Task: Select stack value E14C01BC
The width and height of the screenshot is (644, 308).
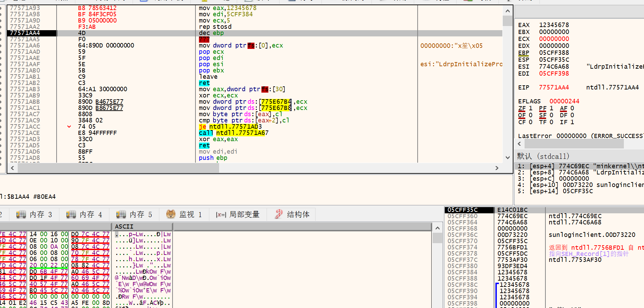Action: [512, 210]
